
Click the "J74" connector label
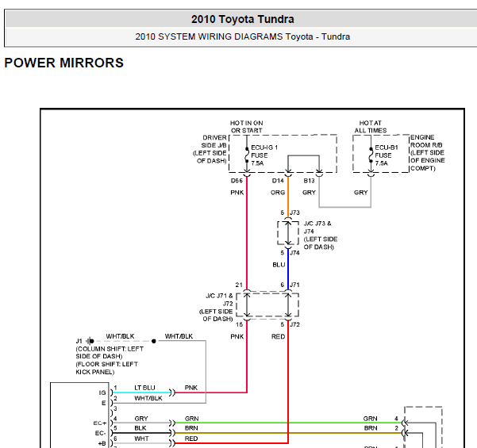294,253
